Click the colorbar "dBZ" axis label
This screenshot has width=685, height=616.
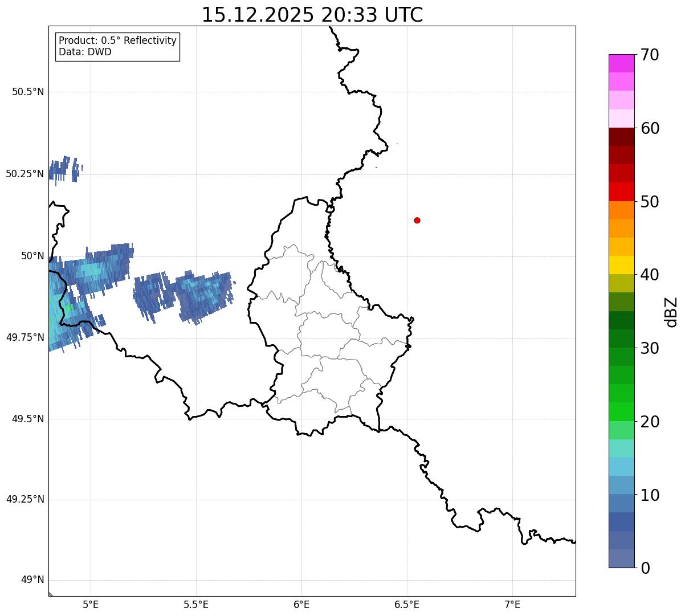click(x=671, y=312)
